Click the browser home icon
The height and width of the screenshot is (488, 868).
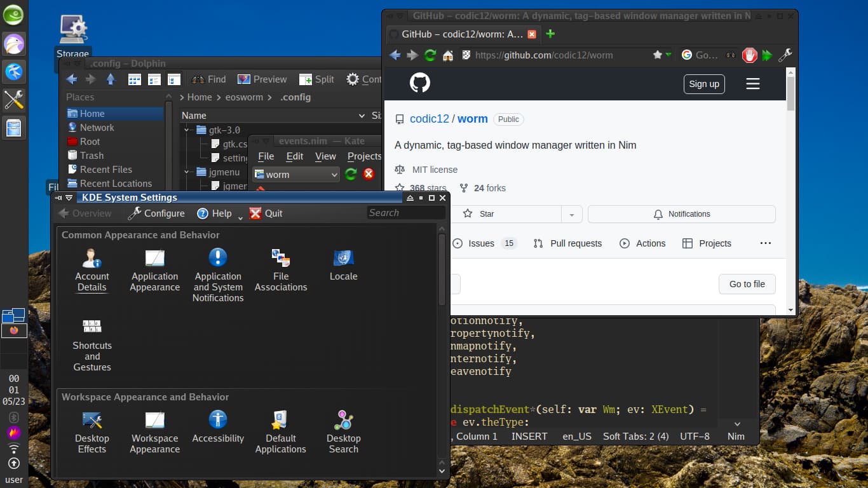(x=448, y=55)
